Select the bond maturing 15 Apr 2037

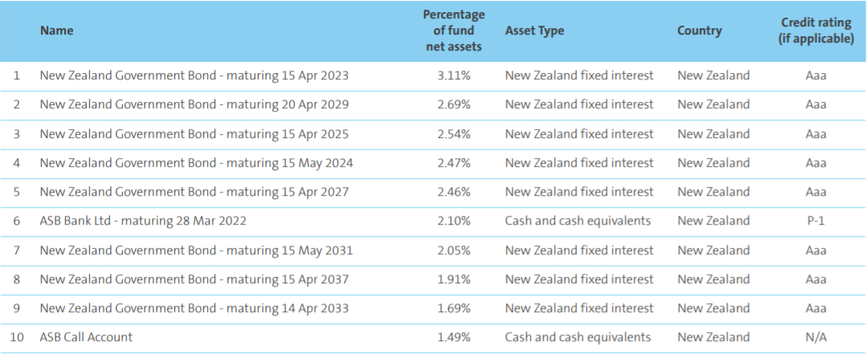194,279
